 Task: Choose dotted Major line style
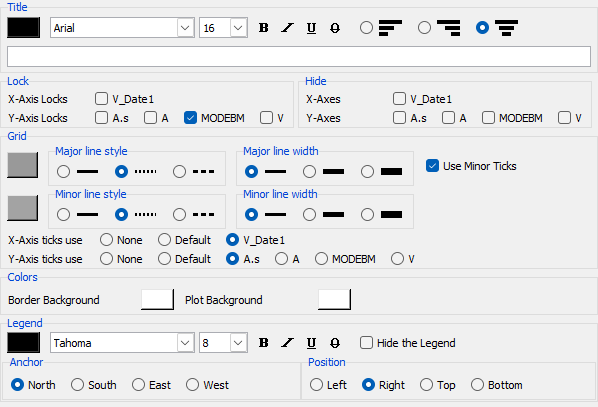click(x=121, y=172)
